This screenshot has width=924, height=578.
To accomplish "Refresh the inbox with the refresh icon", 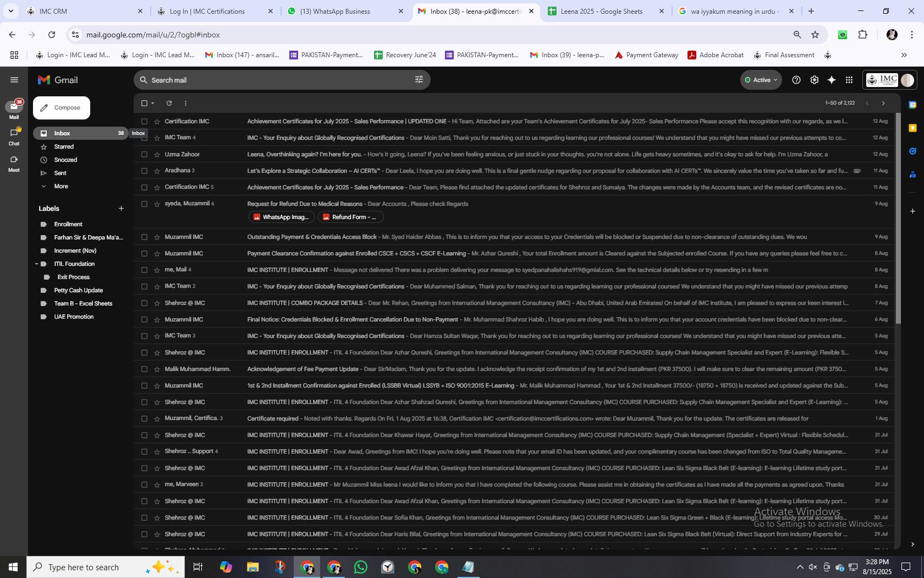I will (x=169, y=103).
